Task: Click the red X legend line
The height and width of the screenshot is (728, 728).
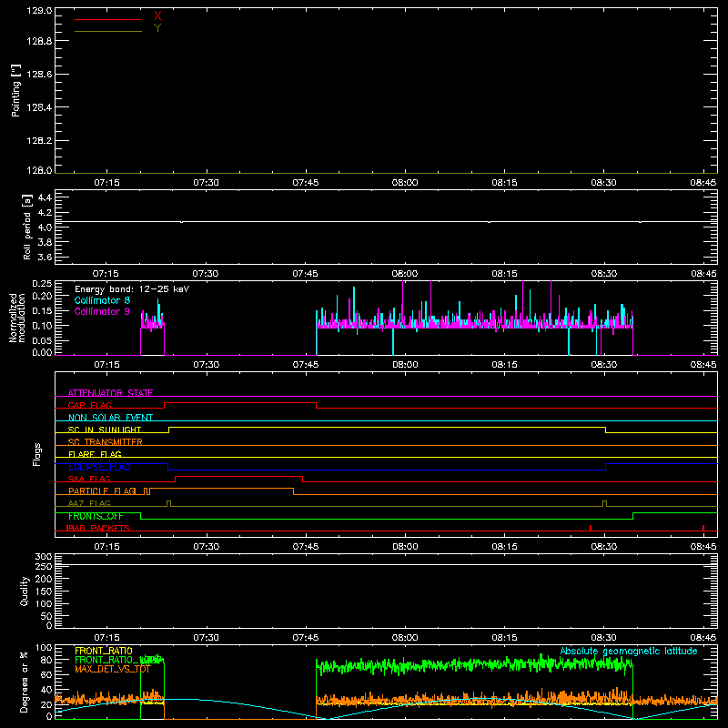Action: pyautogui.click(x=108, y=19)
